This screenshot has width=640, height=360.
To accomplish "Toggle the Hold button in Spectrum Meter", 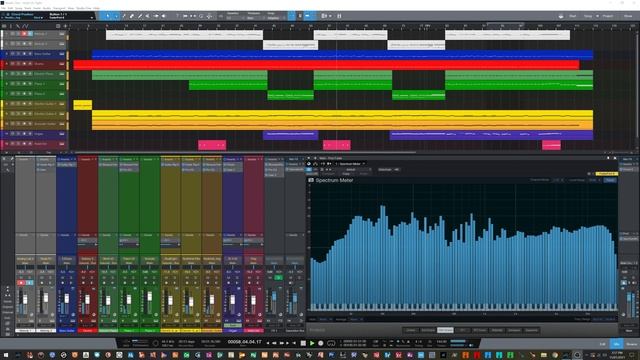I will click(x=610, y=180).
